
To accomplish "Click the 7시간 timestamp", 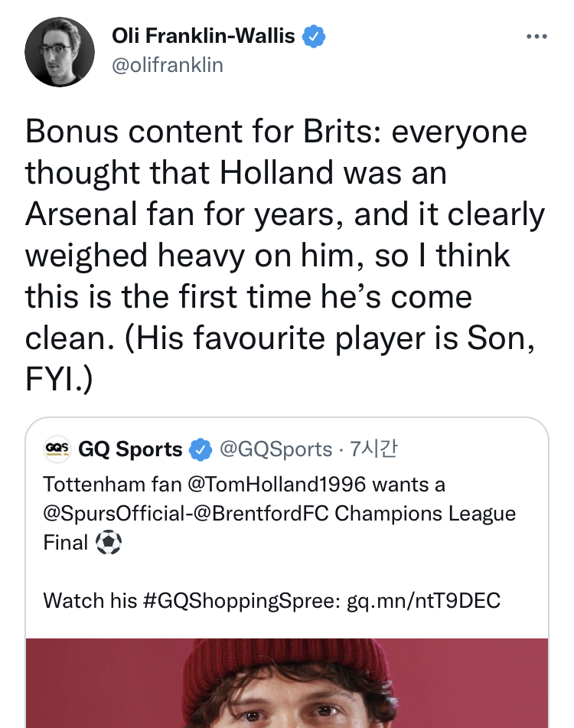I will click(373, 449).
